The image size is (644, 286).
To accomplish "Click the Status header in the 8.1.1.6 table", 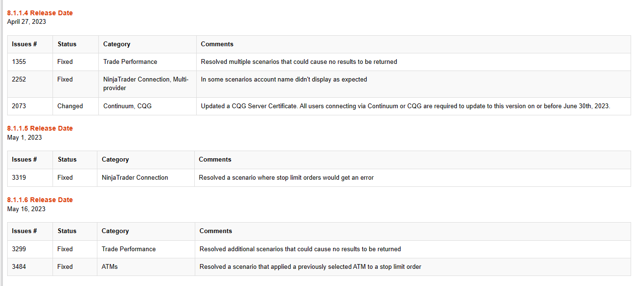I will (x=67, y=231).
